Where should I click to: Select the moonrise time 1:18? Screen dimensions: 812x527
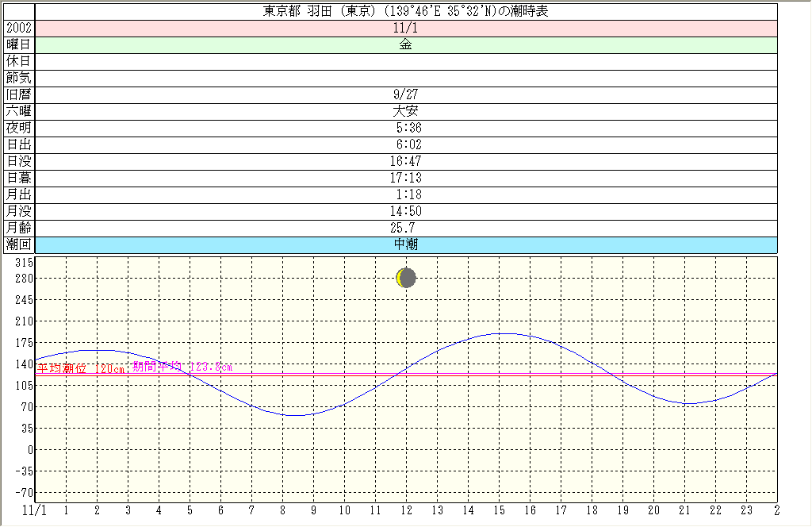[x=408, y=194]
